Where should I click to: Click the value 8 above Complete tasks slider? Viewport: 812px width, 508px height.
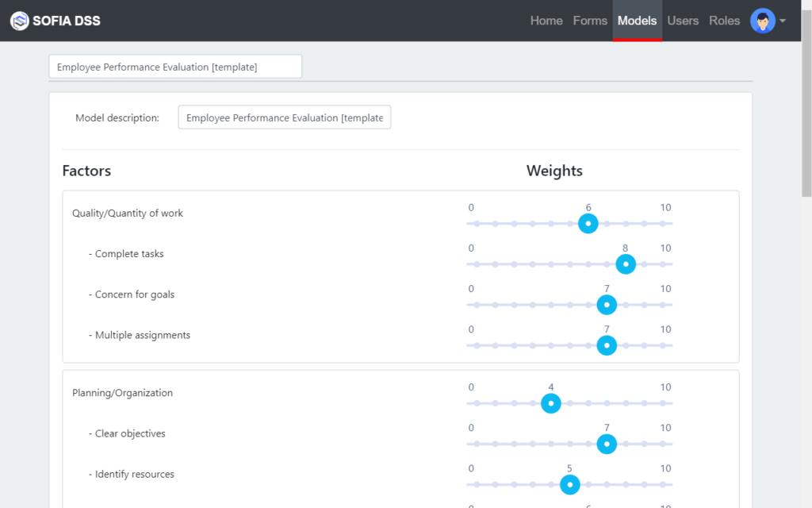click(x=626, y=248)
